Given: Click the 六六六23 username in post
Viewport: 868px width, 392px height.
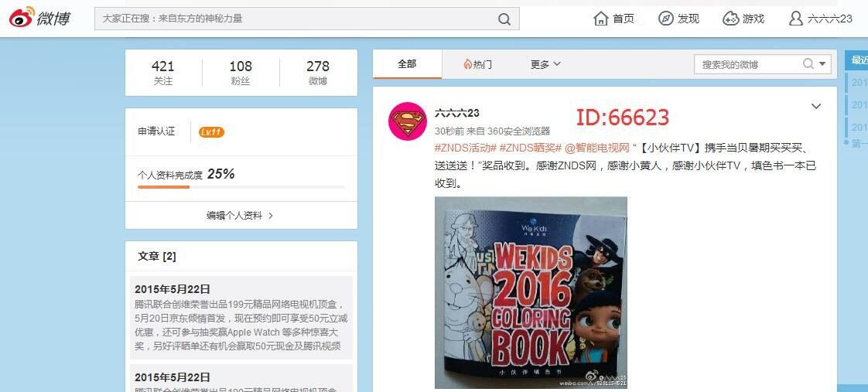Looking at the screenshot, I should [x=456, y=113].
